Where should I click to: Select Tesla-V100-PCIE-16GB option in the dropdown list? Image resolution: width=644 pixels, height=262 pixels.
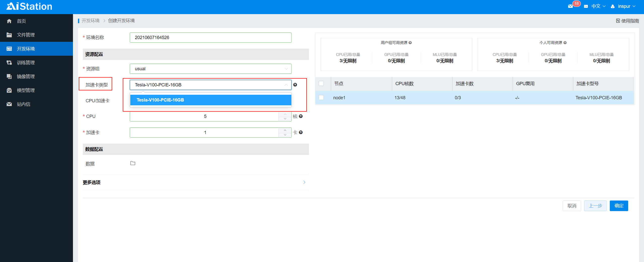click(x=210, y=100)
